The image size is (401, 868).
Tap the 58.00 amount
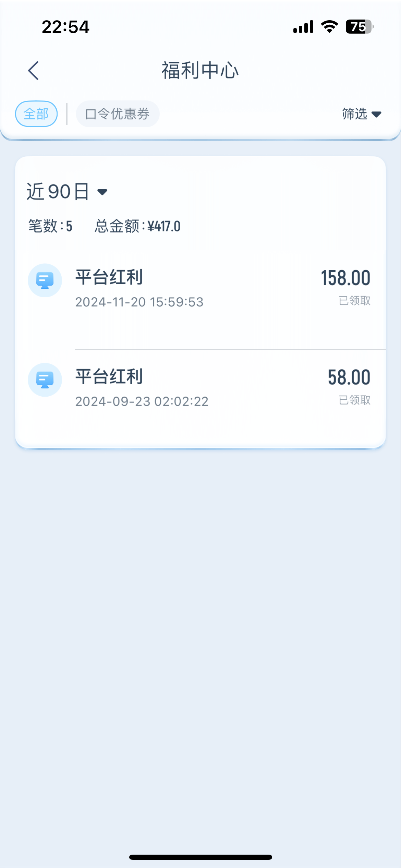tap(349, 377)
